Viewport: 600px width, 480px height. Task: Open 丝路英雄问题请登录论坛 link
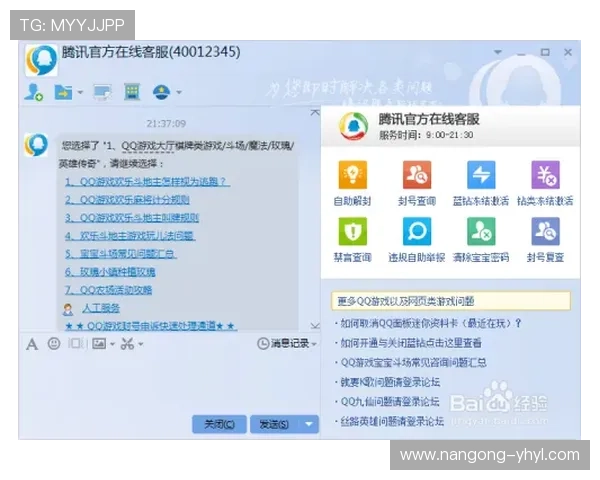(x=392, y=421)
